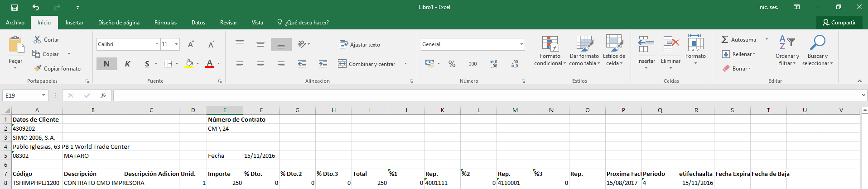868x189 pixels.
Task: Switch to the Insertar tab
Action: click(x=74, y=23)
